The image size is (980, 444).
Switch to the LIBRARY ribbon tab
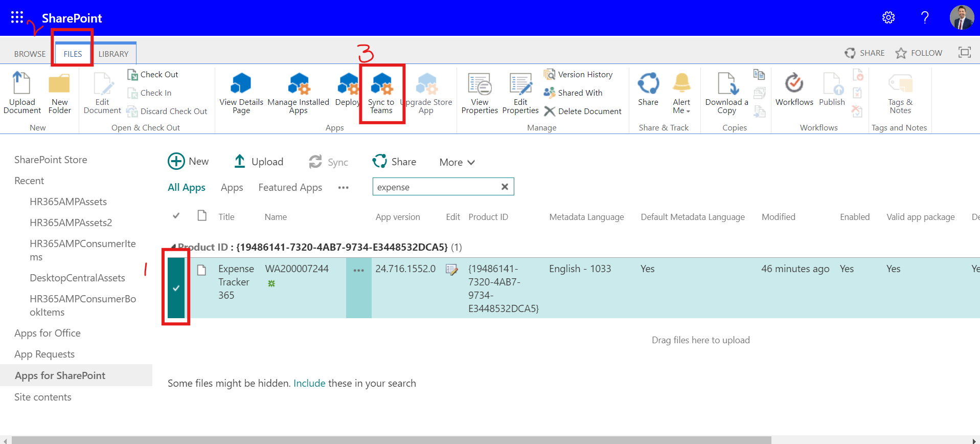pyautogui.click(x=113, y=54)
